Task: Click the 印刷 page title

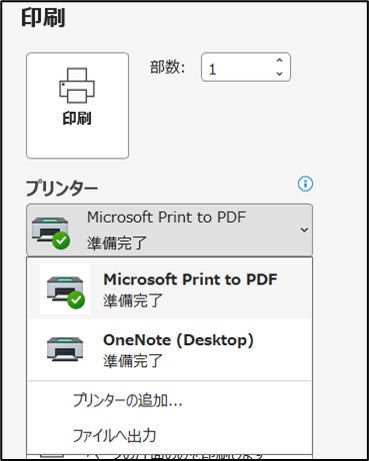Action: click(43, 17)
